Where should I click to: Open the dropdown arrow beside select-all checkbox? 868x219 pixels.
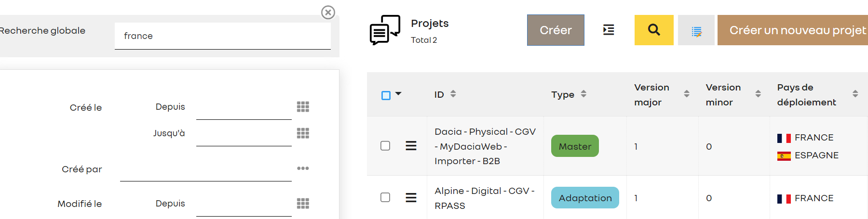pyautogui.click(x=398, y=94)
